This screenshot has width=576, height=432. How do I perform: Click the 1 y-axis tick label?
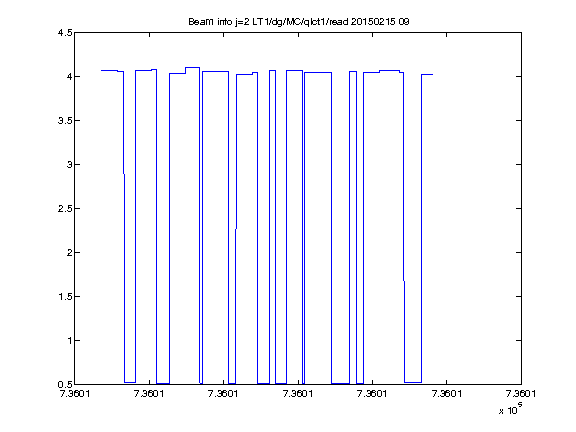[x=70, y=341]
